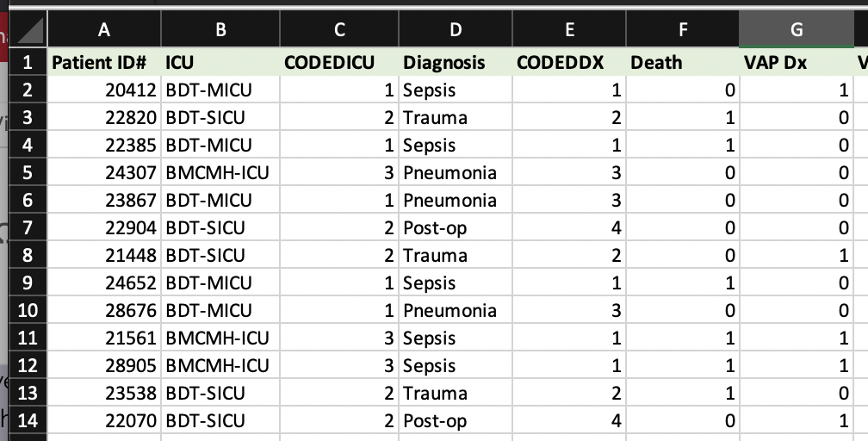
Task: Select column A header
Action: 104,30
